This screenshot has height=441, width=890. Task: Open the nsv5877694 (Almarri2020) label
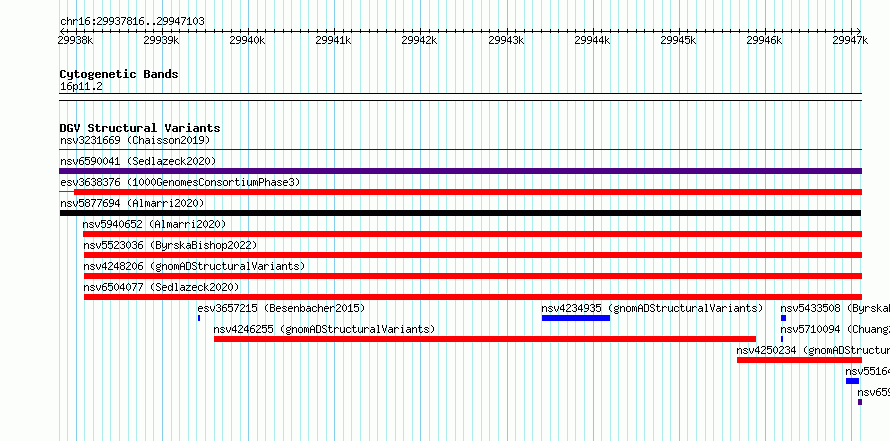pos(132,203)
